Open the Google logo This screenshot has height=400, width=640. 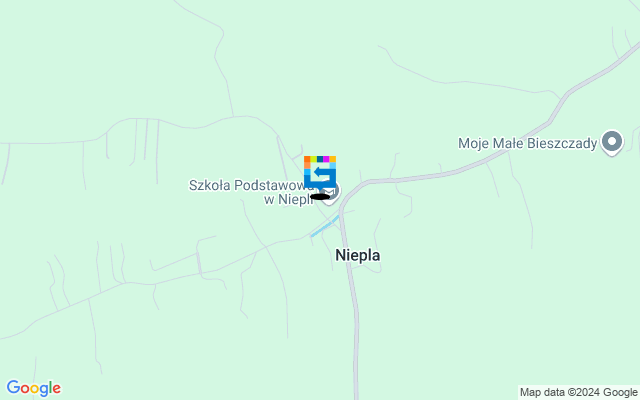pyautogui.click(x=34, y=388)
